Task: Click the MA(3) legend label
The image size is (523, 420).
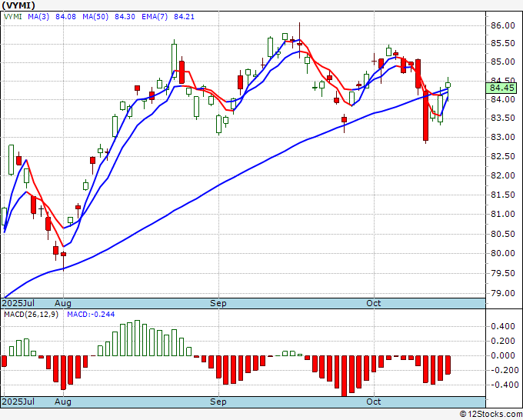Action: tap(38, 17)
